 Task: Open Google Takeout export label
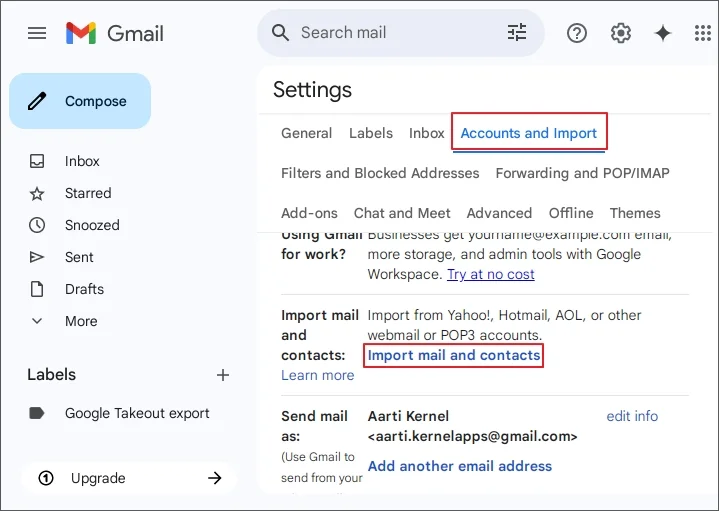click(x=137, y=413)
